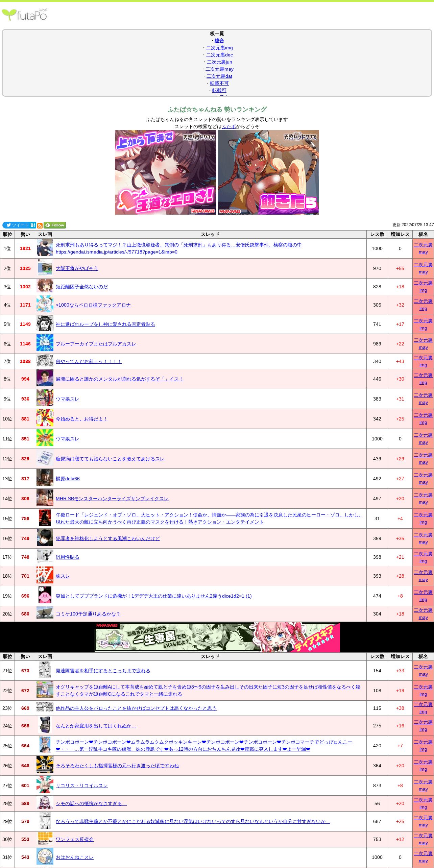Open the 転載不可 board link
This screenshot has height=868, width=434.
[219, 83]
